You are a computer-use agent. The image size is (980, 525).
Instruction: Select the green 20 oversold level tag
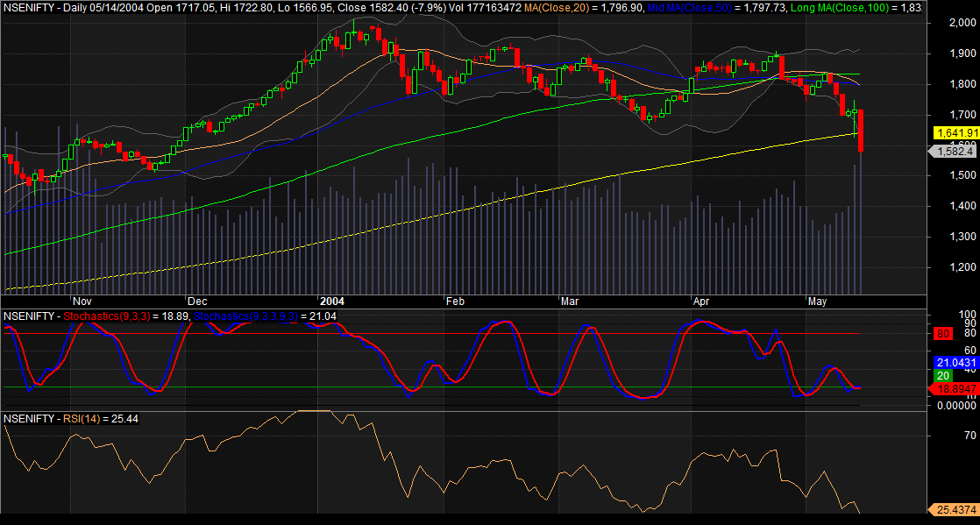[x=943, y=376]
